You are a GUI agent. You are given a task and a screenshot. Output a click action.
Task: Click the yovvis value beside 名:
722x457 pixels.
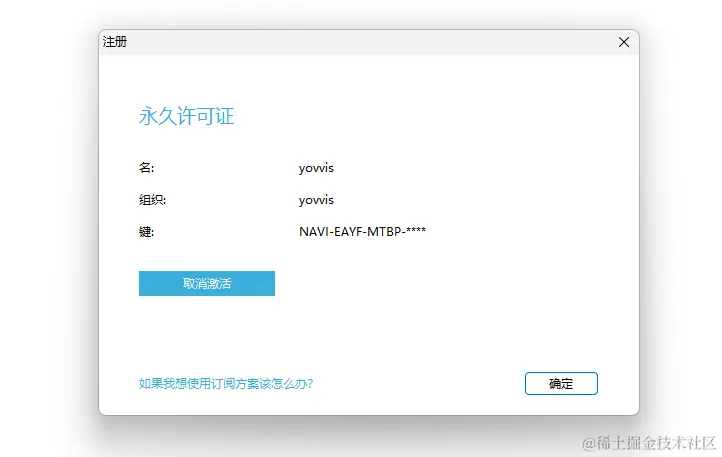pos(316,168)
